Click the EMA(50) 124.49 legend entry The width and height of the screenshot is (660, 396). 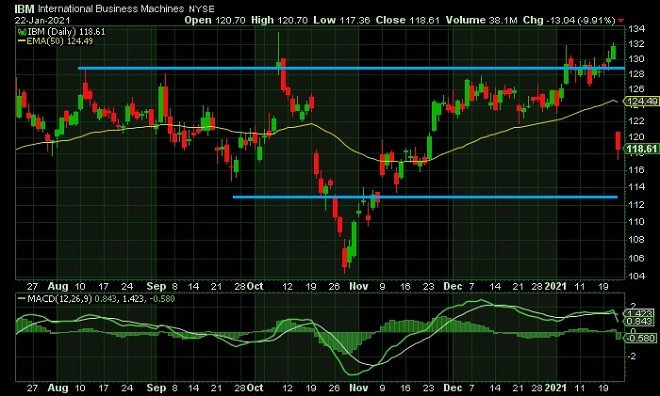pos(59,41)
